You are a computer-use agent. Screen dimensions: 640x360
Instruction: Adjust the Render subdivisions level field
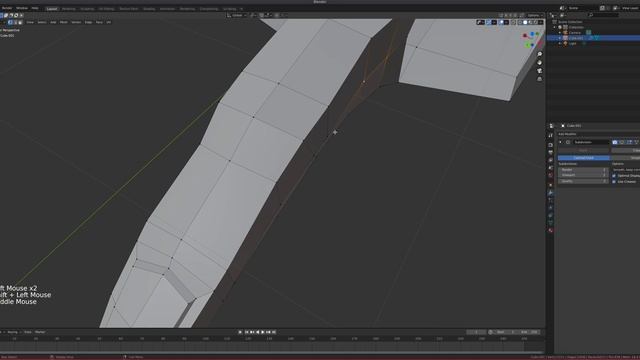(x=583, y=169)
